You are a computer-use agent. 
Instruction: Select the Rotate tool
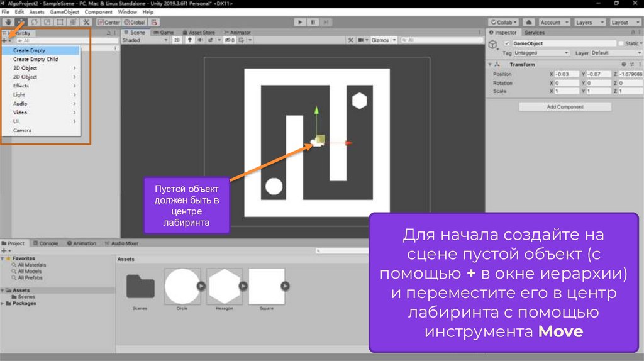(33, 22)
